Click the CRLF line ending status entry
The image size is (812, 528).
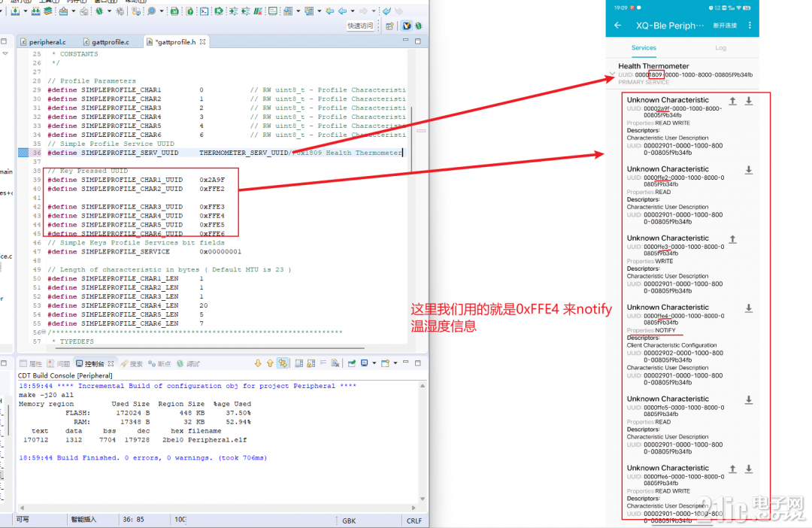click(x=414, y=520)
